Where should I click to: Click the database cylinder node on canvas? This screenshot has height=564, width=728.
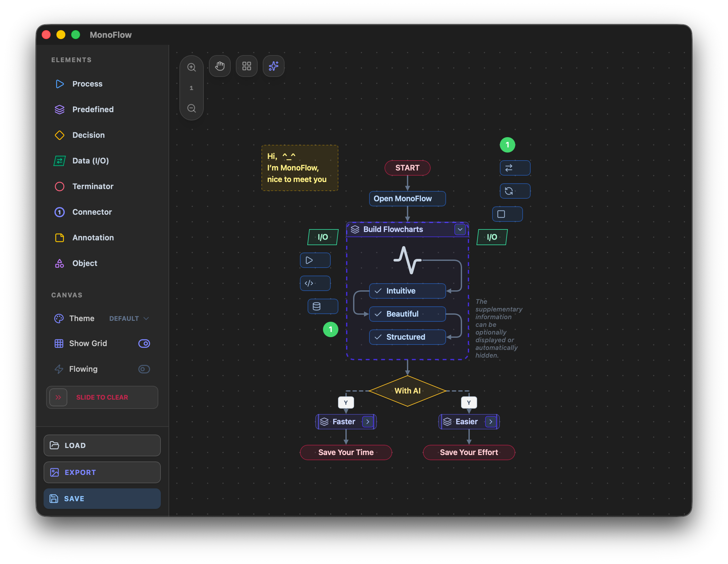point(323,306)
